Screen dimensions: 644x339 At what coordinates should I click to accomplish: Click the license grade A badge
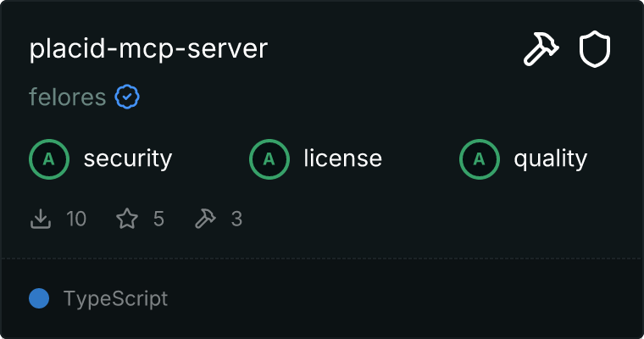point(269,159)
